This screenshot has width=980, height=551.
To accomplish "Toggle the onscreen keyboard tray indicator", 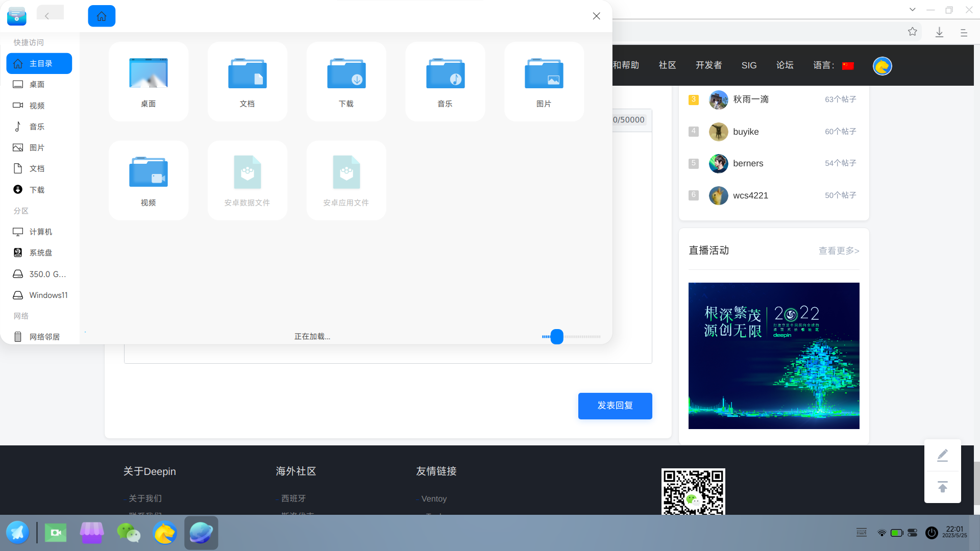I will coord(861,532).
